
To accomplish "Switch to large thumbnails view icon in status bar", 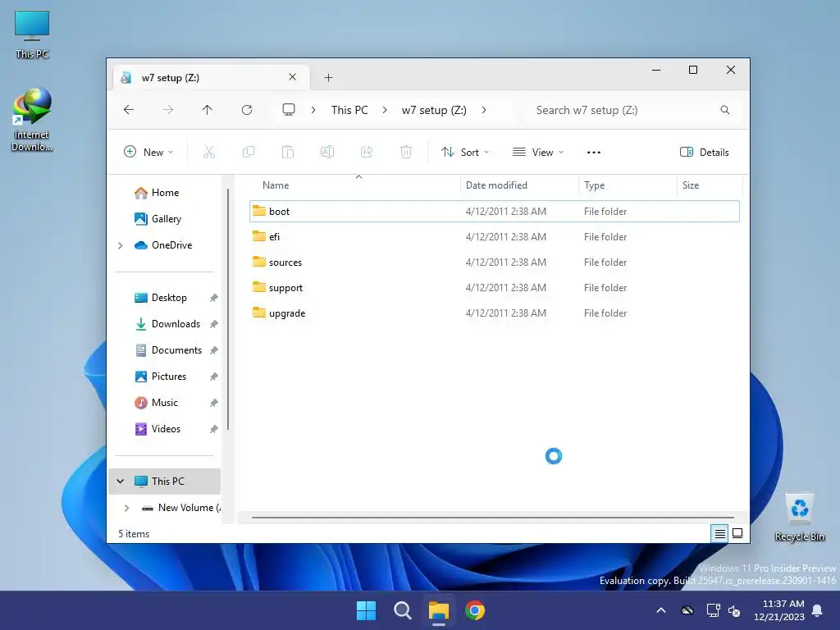I will pyautogui.click(x=737, y=533).
